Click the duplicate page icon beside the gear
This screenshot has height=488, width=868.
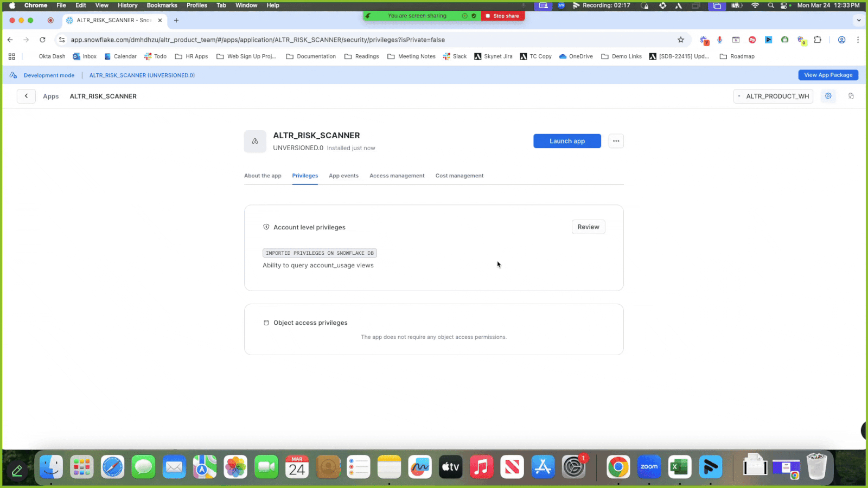pos(851,96)
